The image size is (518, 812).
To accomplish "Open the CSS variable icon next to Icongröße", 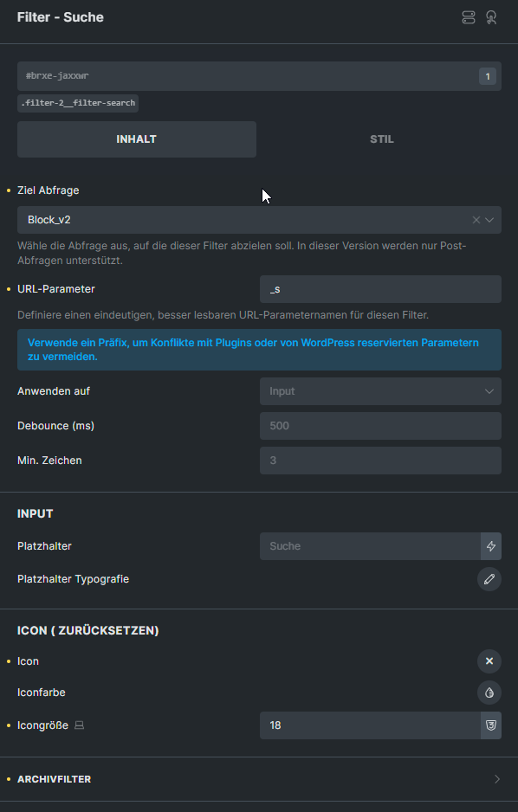I will [491, 725].
